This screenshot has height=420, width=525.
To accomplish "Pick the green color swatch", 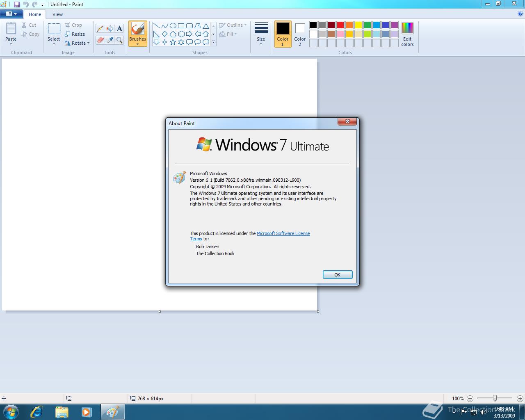I will [367, 25].
